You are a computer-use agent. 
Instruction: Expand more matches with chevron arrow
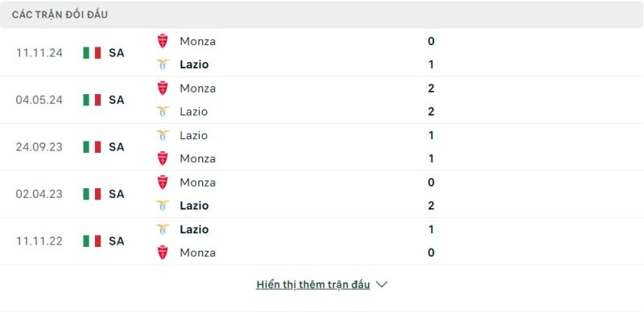click(382, 285)
